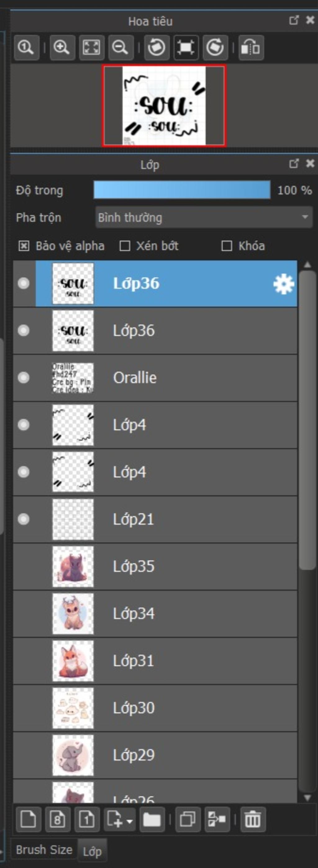Switch to the Brush Size tab

[44, 849]
